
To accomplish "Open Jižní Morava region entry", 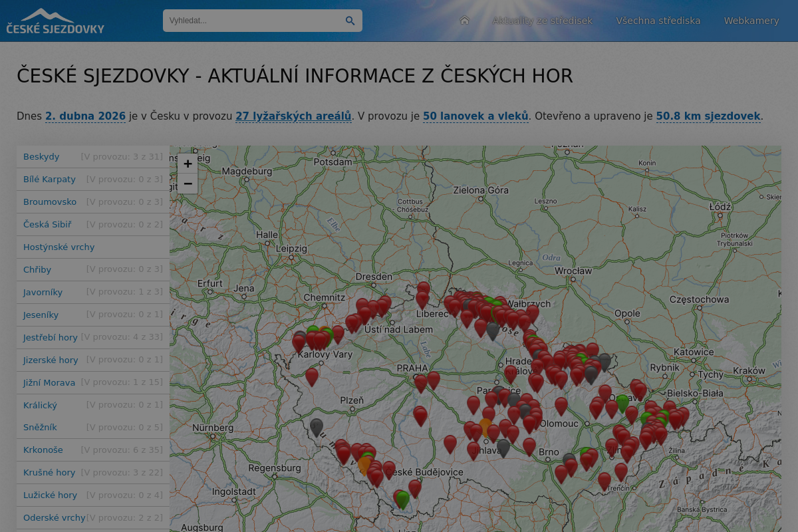I will click(x=49, y=382).
